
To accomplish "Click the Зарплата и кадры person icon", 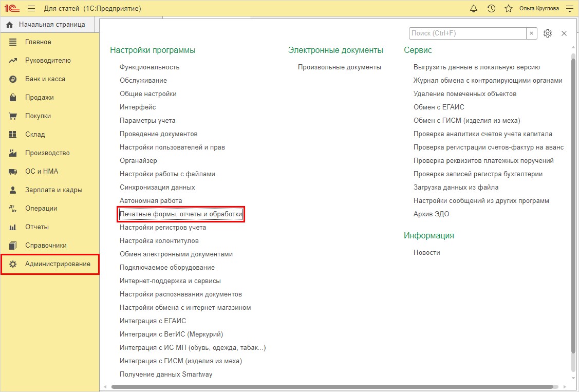I will (12, 190).
